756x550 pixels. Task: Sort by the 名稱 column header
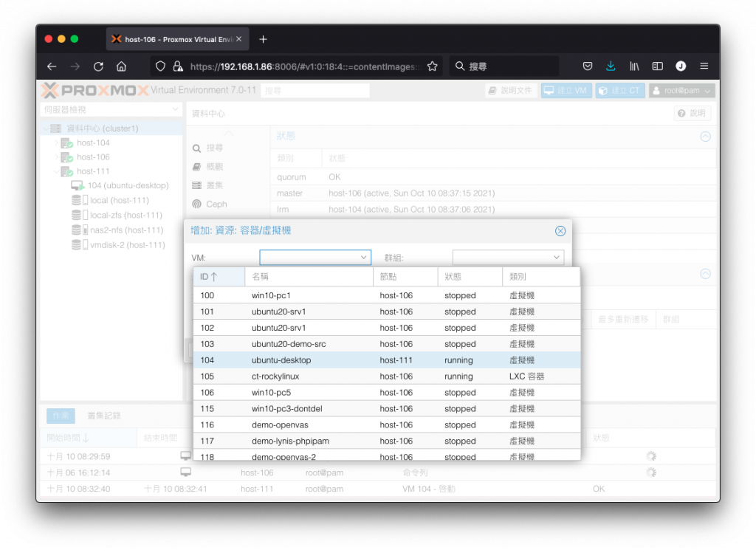pyautogui.click(x=309, y=277)
